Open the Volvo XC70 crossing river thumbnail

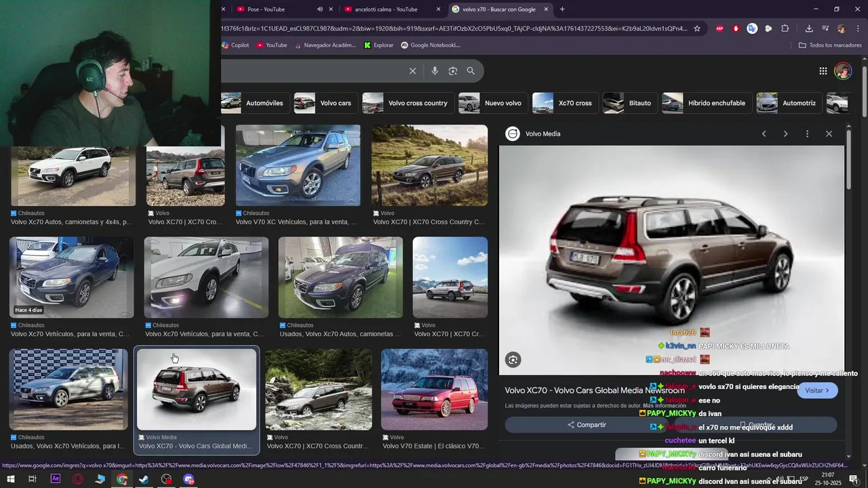319,389
